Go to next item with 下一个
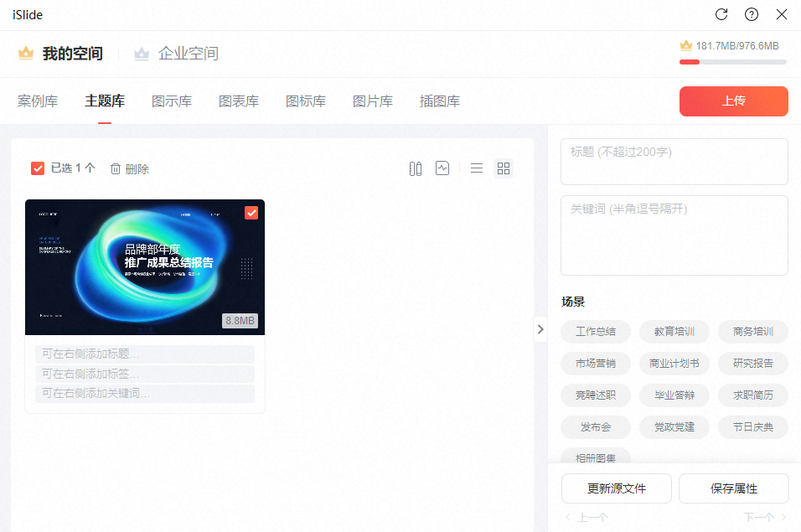The image size is (801, 532). 765,518
